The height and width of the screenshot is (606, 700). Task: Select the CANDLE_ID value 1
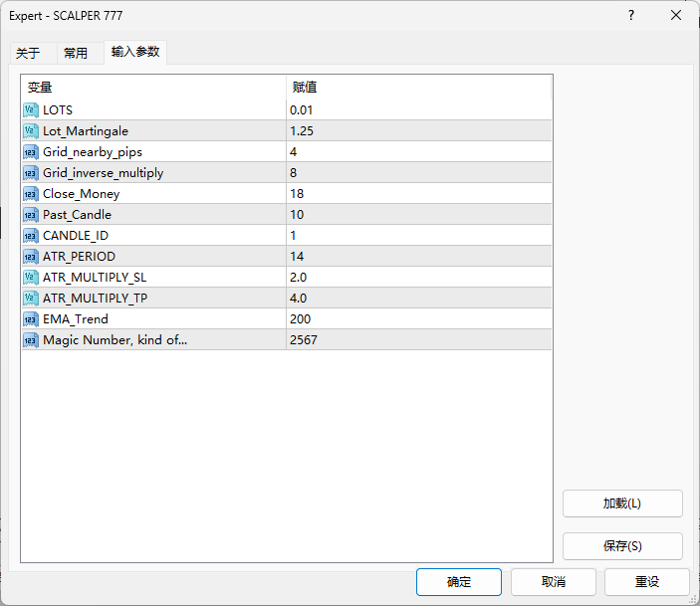[419, 236]
